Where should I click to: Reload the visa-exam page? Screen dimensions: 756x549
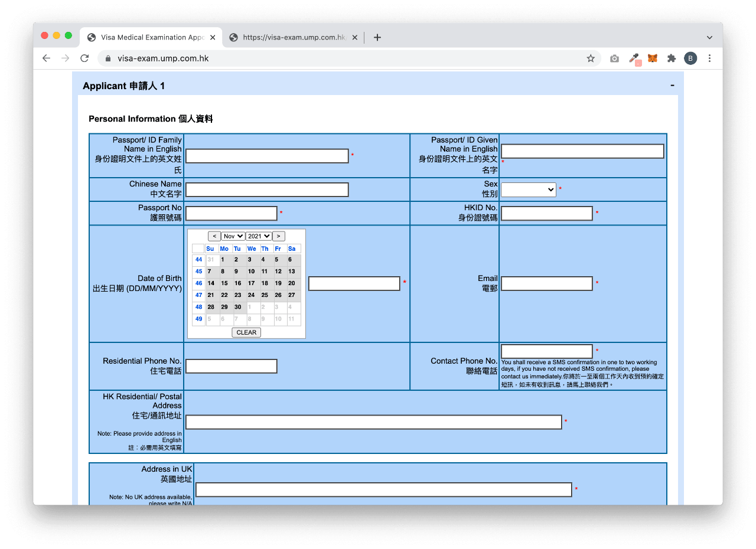[84, 58]
